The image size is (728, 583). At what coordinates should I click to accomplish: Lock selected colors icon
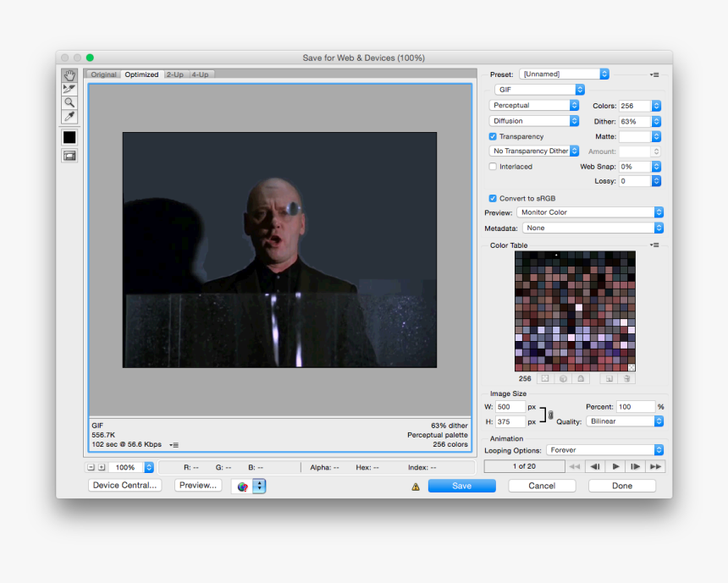coord(581,379)
